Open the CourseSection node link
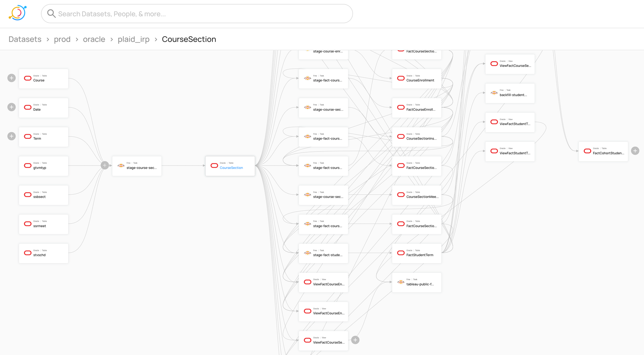The image size is (644, 355). coord(231,168)
